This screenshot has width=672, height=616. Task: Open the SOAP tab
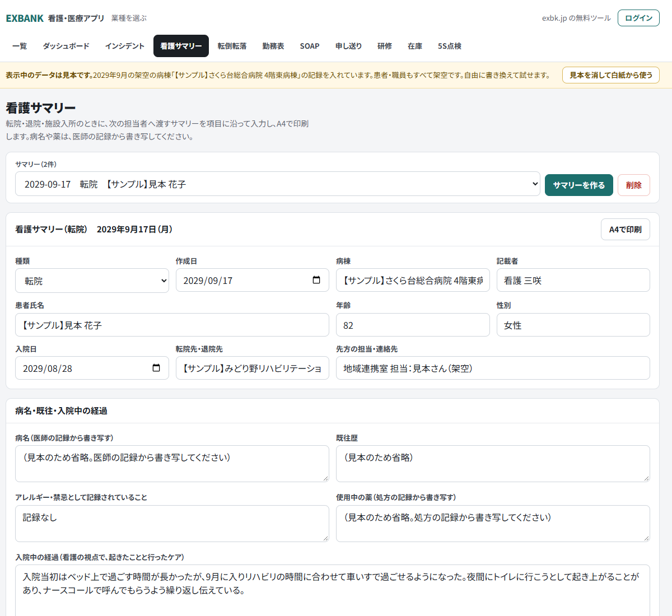tap(310, 46)
